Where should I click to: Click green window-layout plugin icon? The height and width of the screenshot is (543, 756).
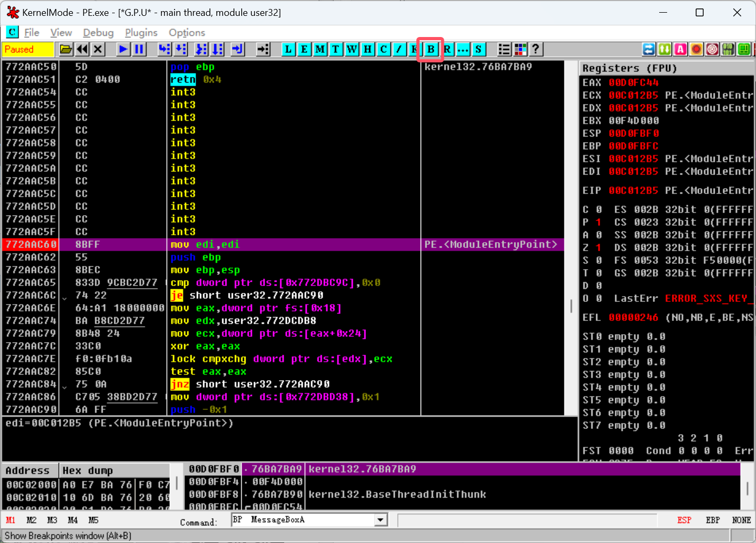[x=744, y=49]
